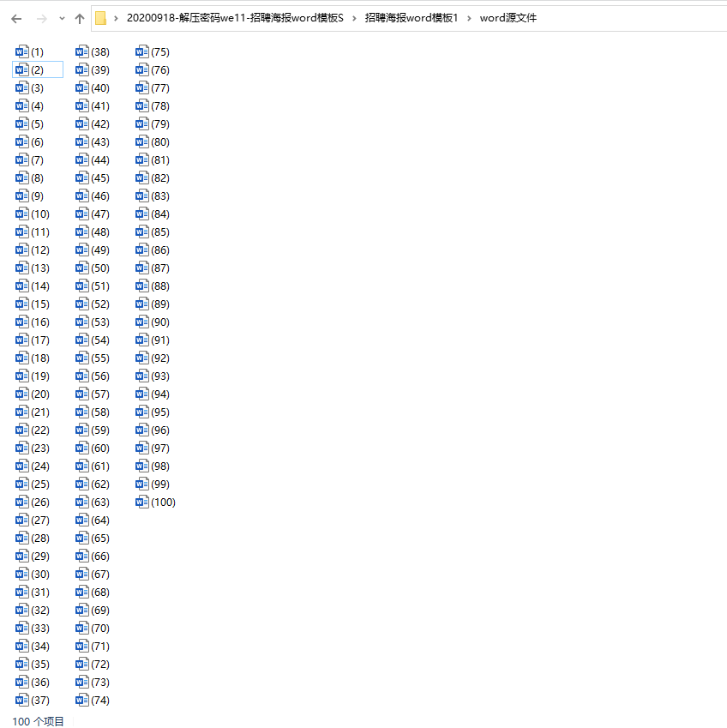Select the Word icon of file (74)
This screenshot has width=727, height=728.
(x=81, y=701)
